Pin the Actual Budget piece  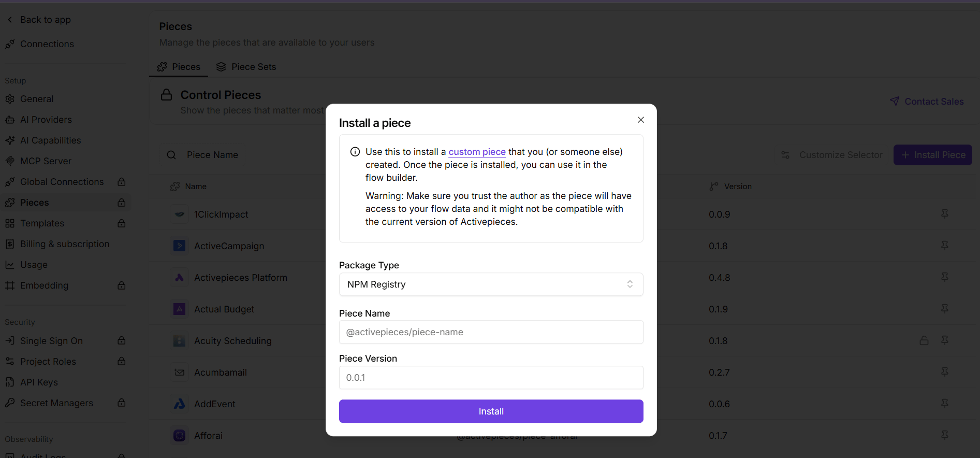(944, 309)
